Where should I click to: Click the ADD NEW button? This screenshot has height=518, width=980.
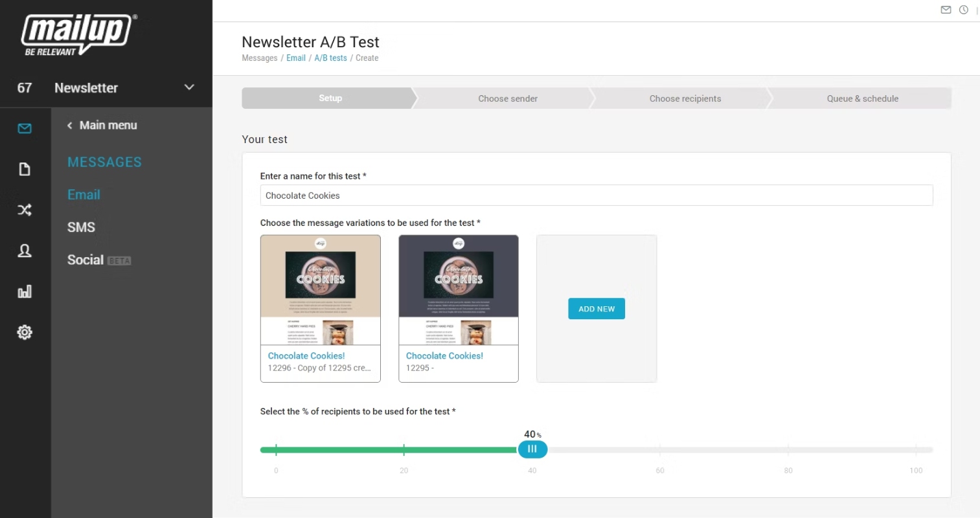pyautogui.click(x=597, y=309)
